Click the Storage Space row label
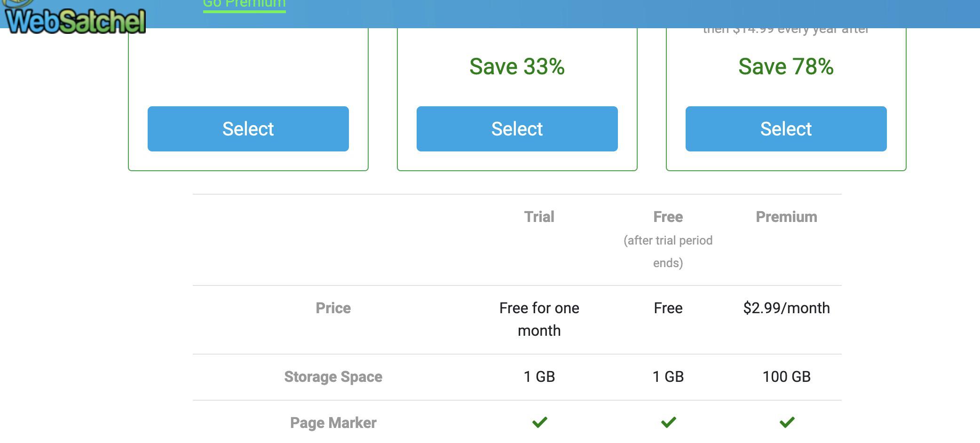 pos(333,377)
